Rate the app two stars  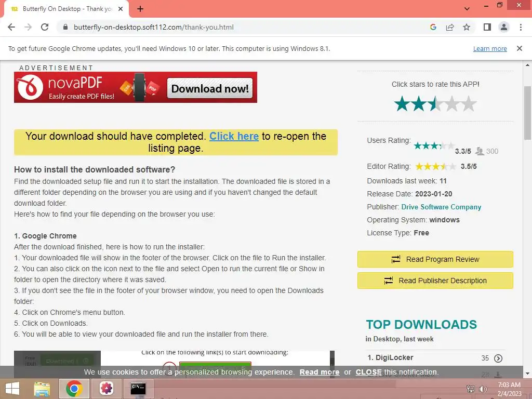[x=419, y=103]
